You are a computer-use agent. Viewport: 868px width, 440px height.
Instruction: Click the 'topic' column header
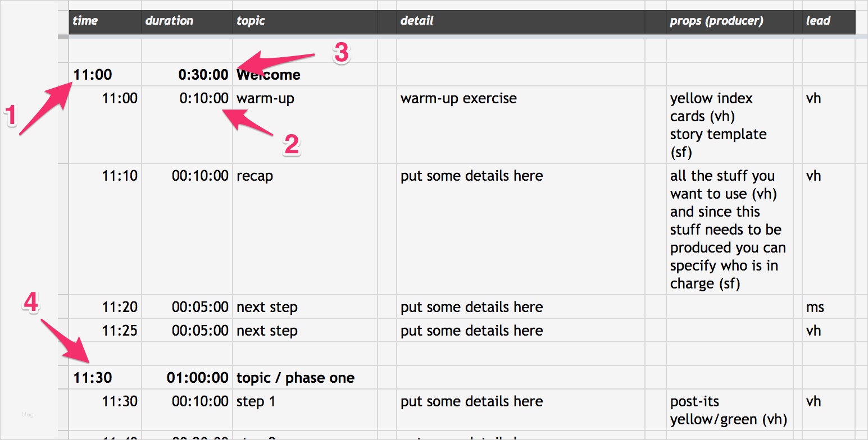[x=251, y=21]
